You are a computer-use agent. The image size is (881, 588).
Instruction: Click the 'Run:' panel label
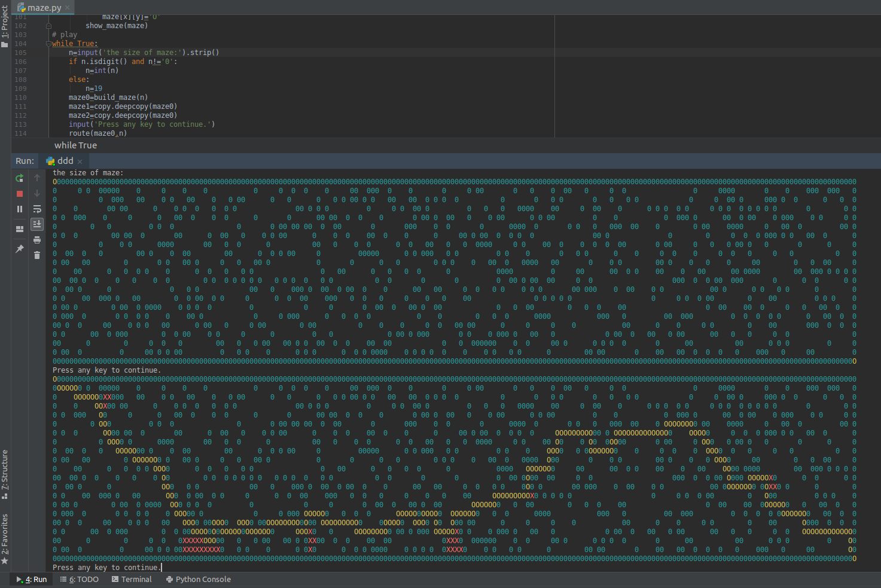coord(25,161)
